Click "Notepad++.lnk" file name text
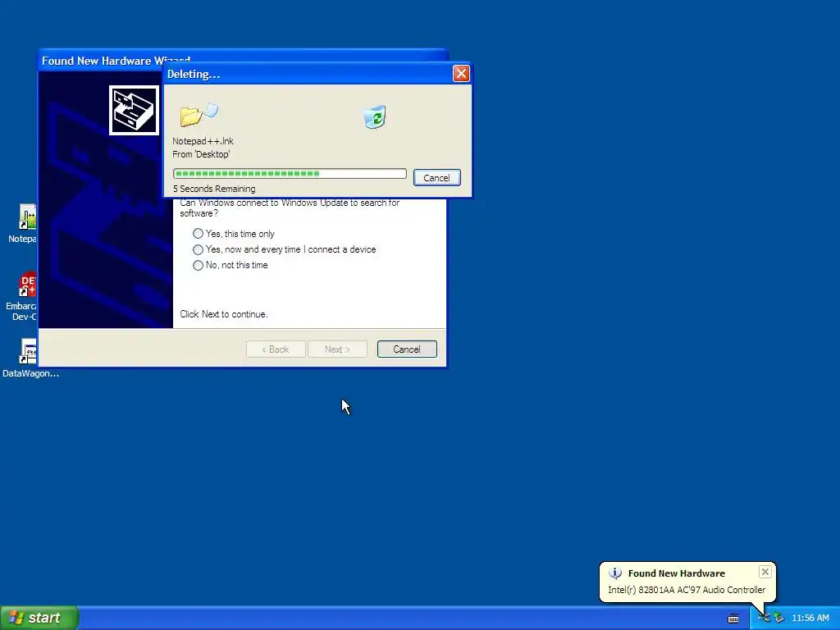The width and height of the screenshot is (840, 630). (x=203, y=141)
